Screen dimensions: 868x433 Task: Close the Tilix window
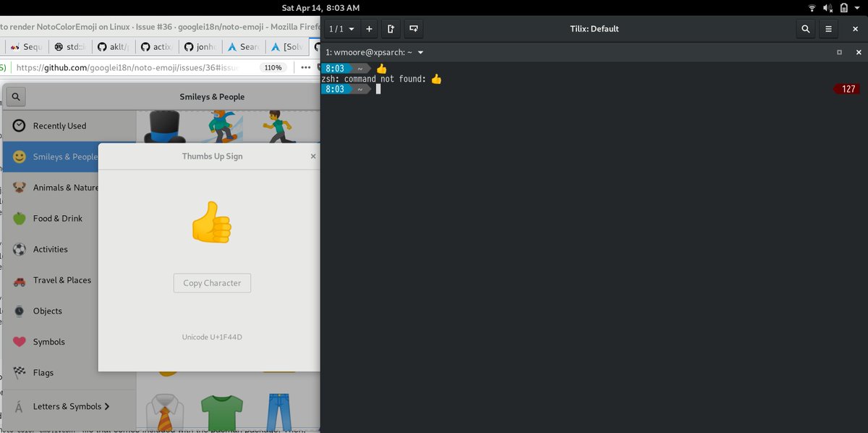point(855,29)
